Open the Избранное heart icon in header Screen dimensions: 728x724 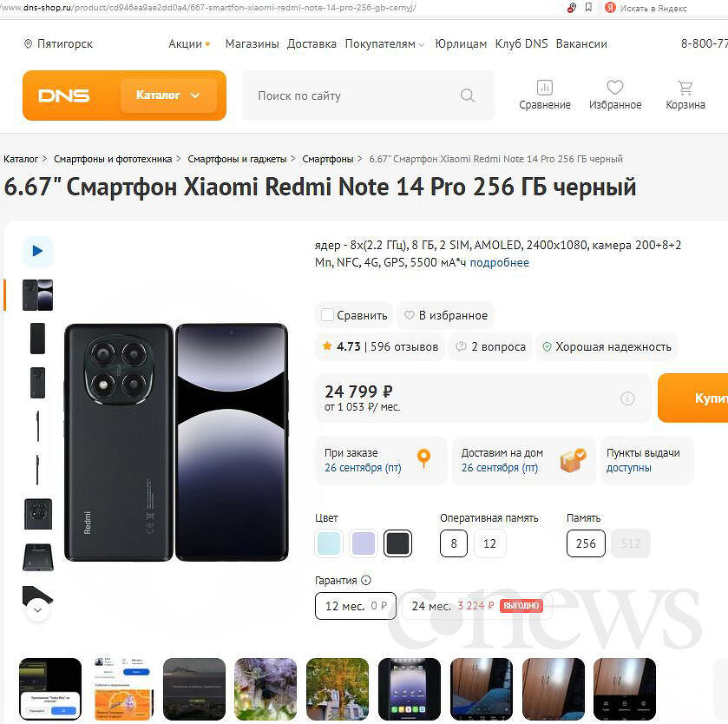point(615,88)
